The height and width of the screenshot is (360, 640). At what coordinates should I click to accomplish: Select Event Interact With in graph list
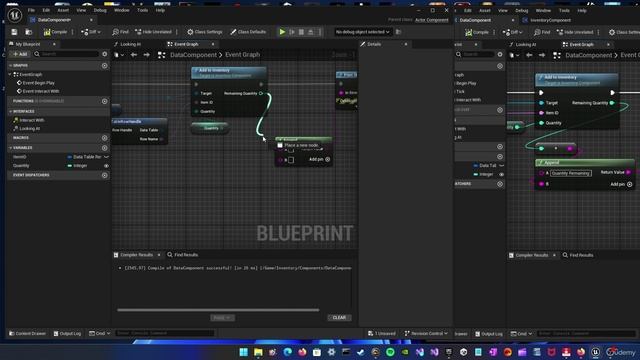41,91
